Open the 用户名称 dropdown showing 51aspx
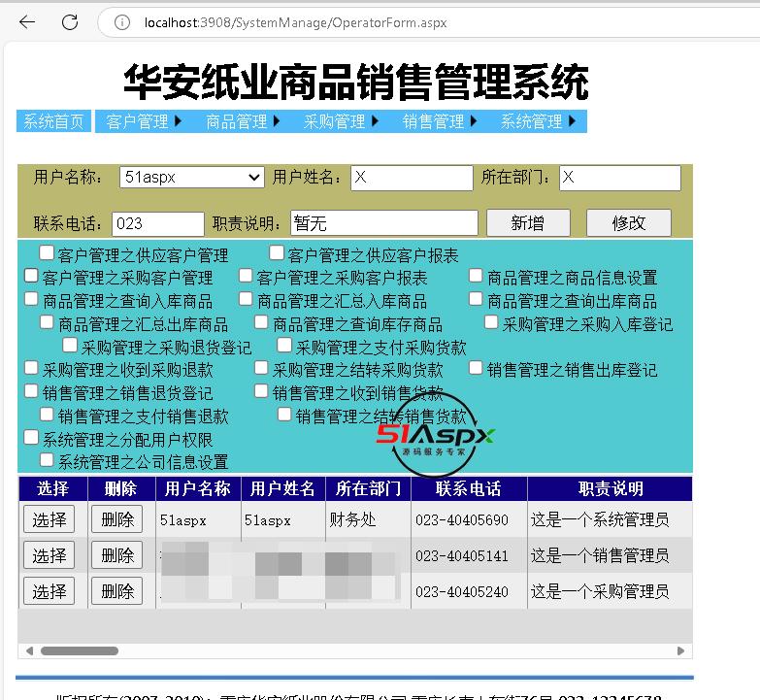The width and height of the screenshot is (760, 700). (191, 177)
